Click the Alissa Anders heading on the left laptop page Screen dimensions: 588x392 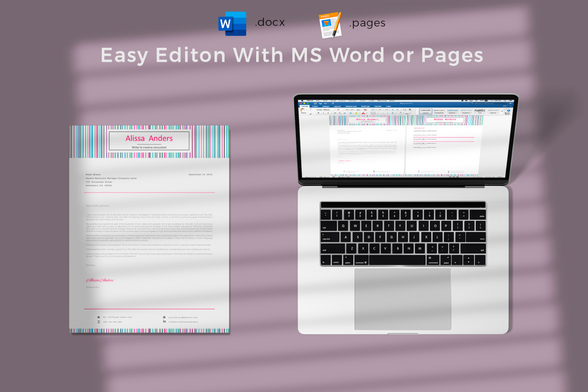[367, 119]
